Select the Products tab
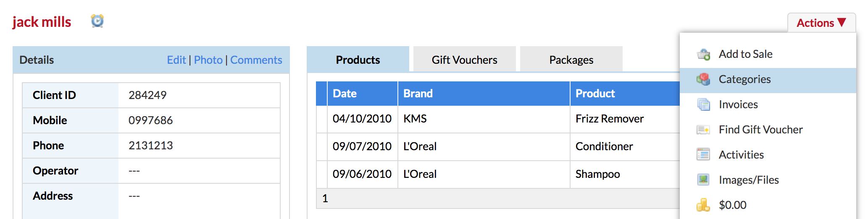 pyautogui.click(x=358, y=60)
